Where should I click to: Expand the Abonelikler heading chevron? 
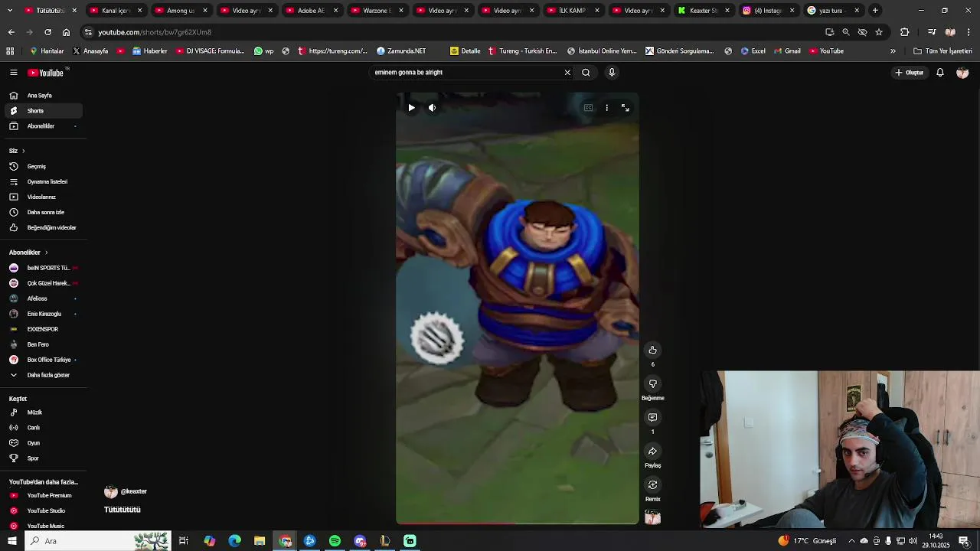(46, 253)
